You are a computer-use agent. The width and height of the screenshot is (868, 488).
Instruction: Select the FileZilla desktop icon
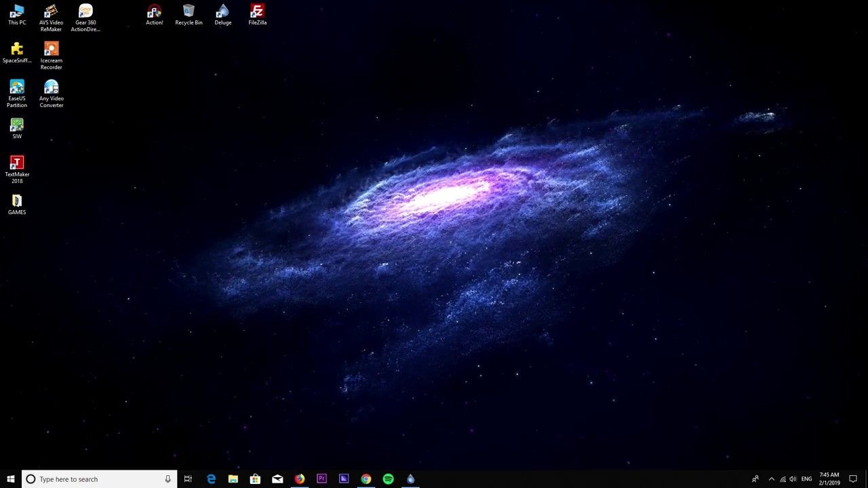click(x=257, y=15)
